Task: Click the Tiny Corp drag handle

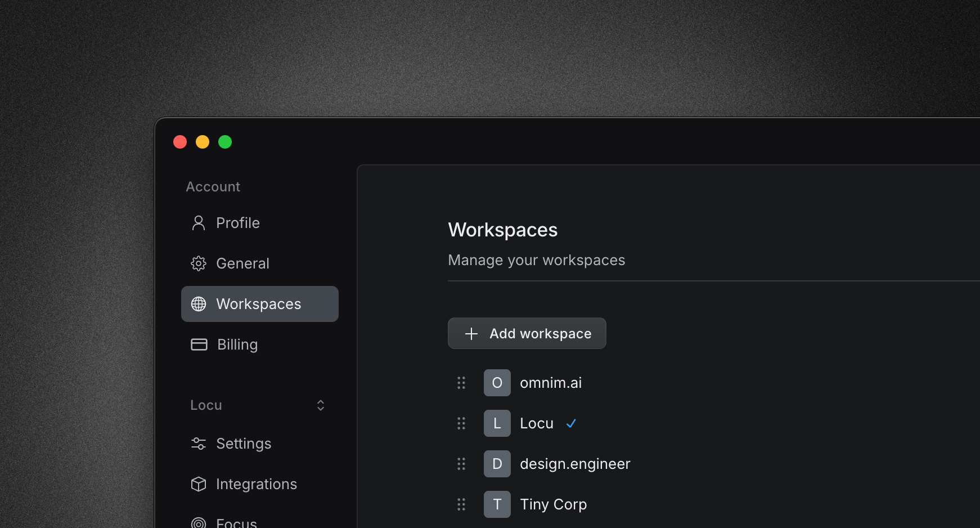Action: 461,504
